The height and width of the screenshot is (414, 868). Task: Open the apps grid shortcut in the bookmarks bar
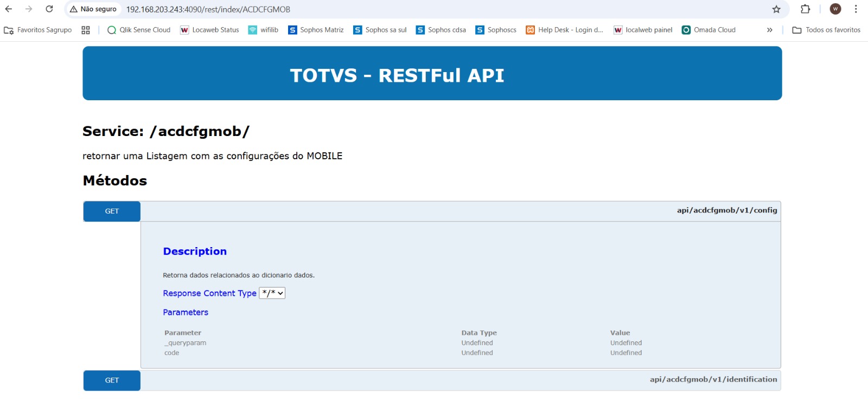click(86, 30)
